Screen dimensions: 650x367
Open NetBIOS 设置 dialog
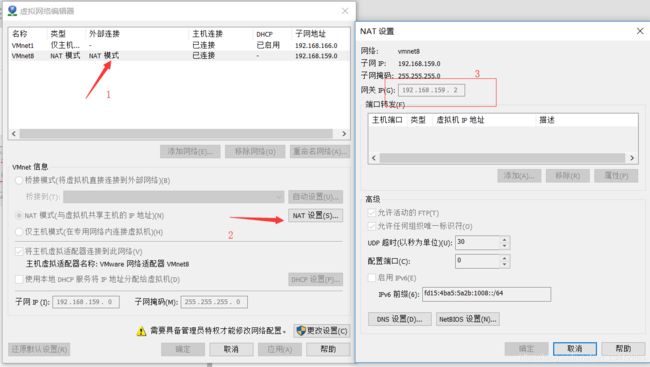(468, 319)
